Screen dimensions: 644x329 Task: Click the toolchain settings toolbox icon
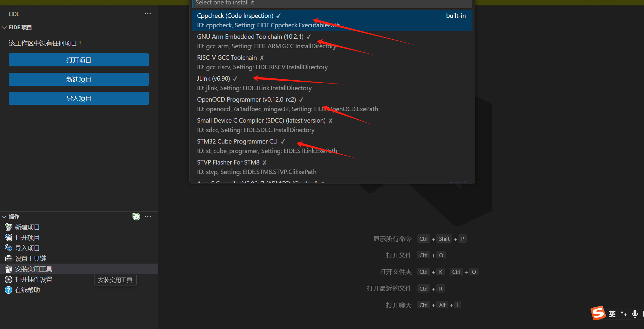[9, 258]
